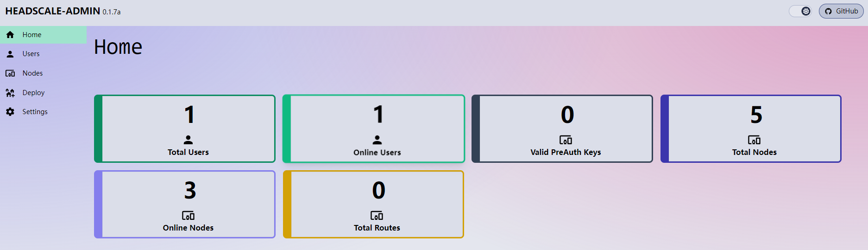Image resolution: width=868 pixels, height=250 pixels.
Task: Click the Home house icon in sidebar
Action: click(x=10, y=35)
